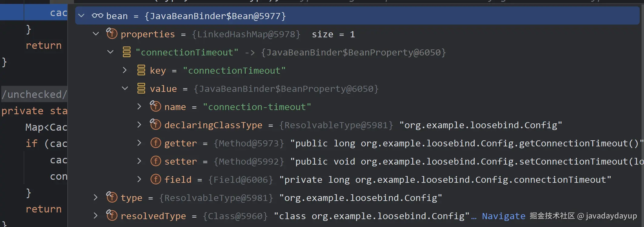Screen dimensions: 644x227
Task: Collapse the "connectionTimeout" map entry
Action: [110, 52]
